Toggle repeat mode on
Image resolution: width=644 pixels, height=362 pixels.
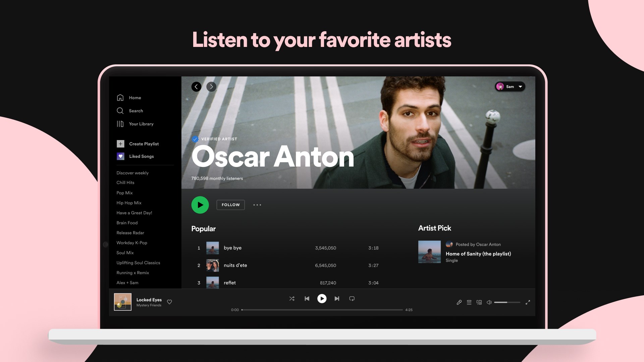pos(352,298)
